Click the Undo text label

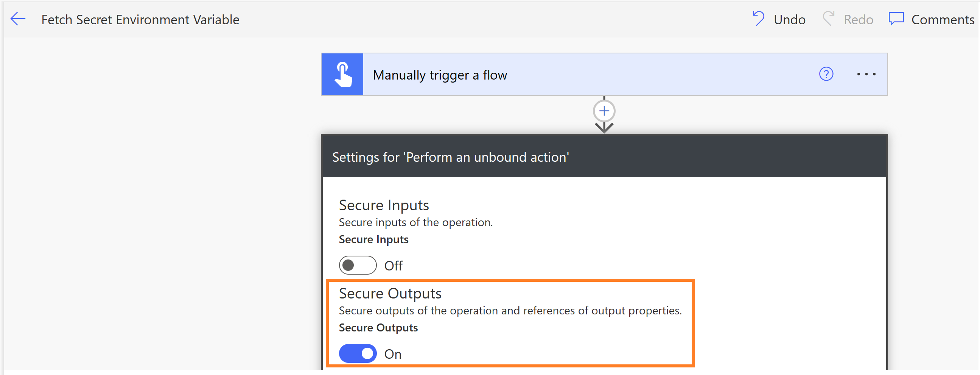(x=789, y=19)
